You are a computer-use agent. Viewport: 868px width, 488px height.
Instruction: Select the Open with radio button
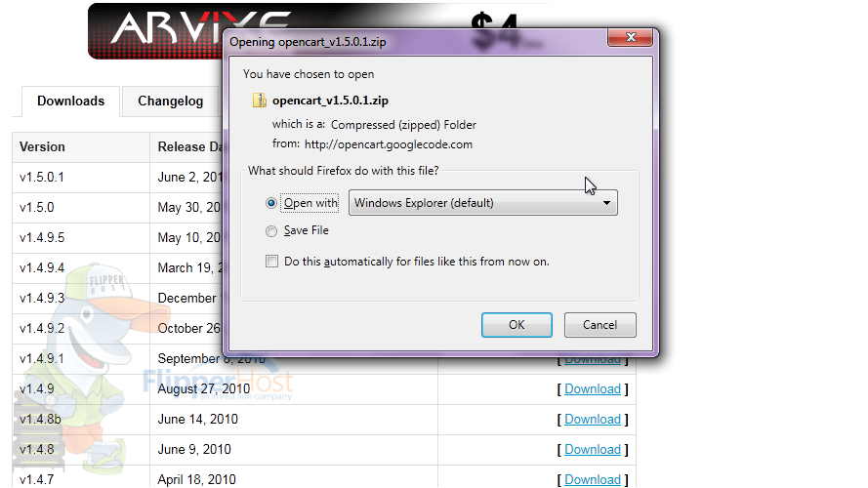(x=271, y=203)
